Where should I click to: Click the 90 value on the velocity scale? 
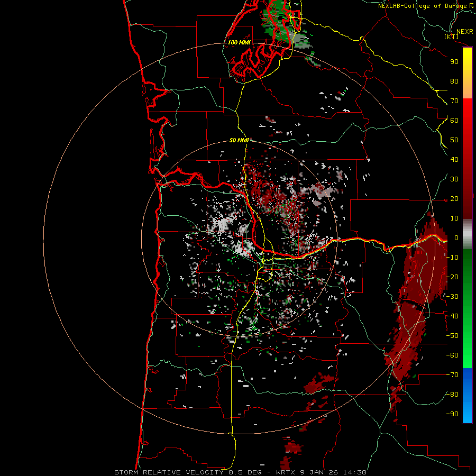pos(454,62)
